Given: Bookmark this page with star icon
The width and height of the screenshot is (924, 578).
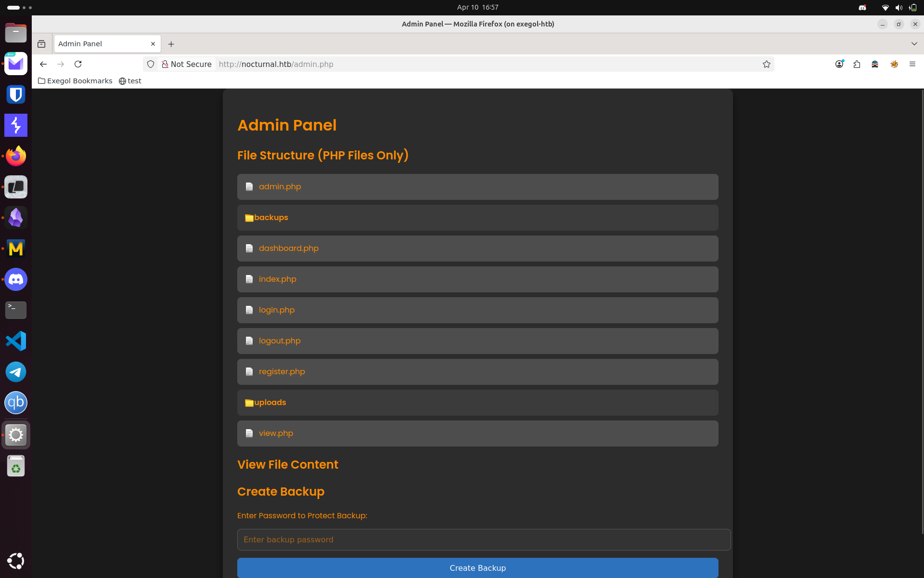Looking at the screenshot, I should [x=766, y=64].
